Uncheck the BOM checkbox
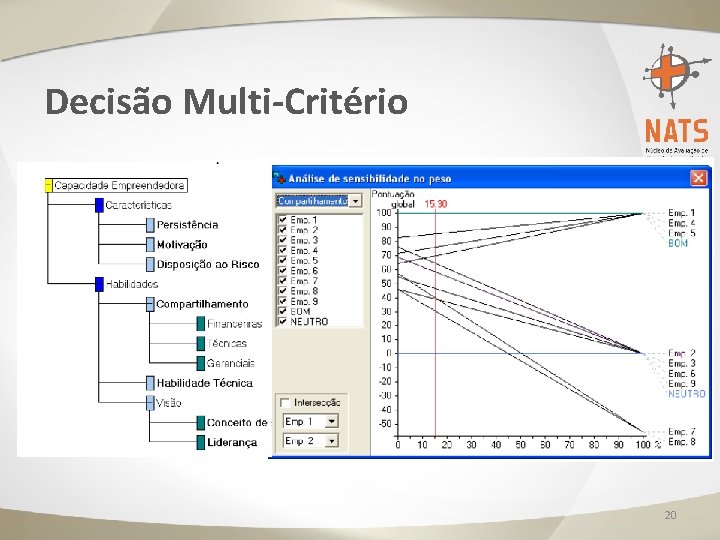This screenshot has width=720, height=540. pyautogui.click(x=283, y=311)
